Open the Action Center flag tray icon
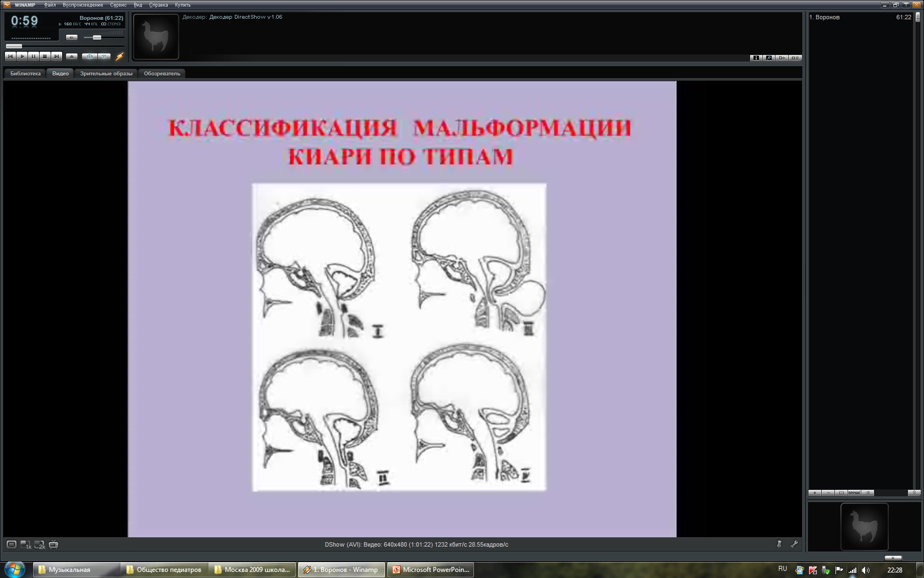 click(839, 570)
